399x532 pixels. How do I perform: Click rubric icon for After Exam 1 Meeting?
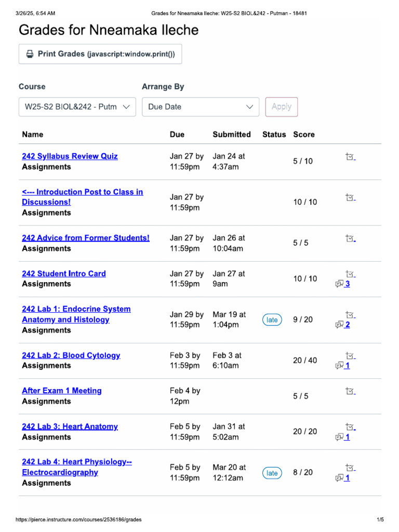click(x=350, y=391)
